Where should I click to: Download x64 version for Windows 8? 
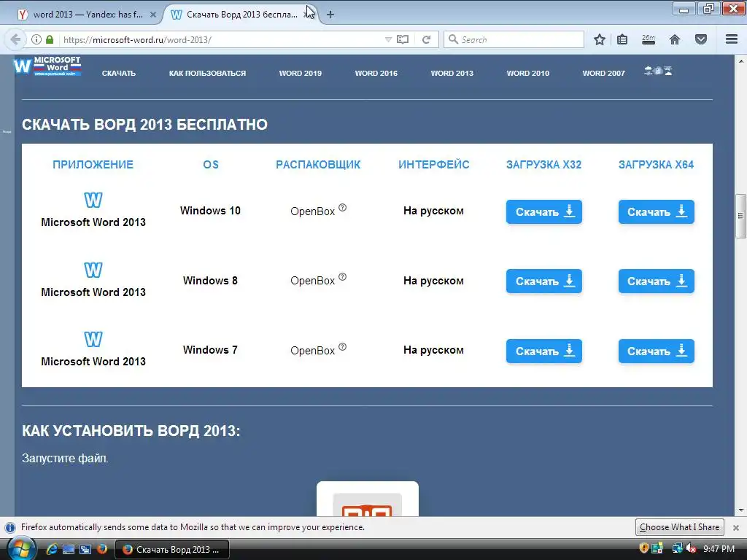click(x=656, y=281)
